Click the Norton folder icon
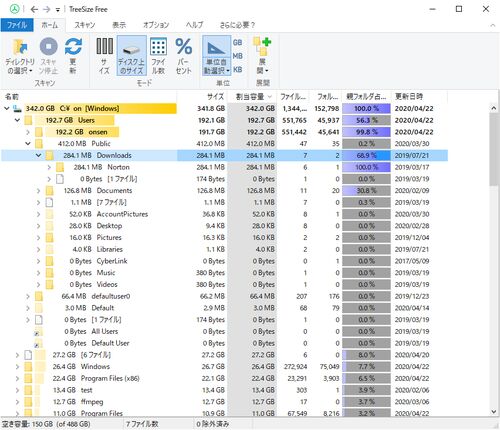This screenshot has height=430, width=500. coord(60,167)
